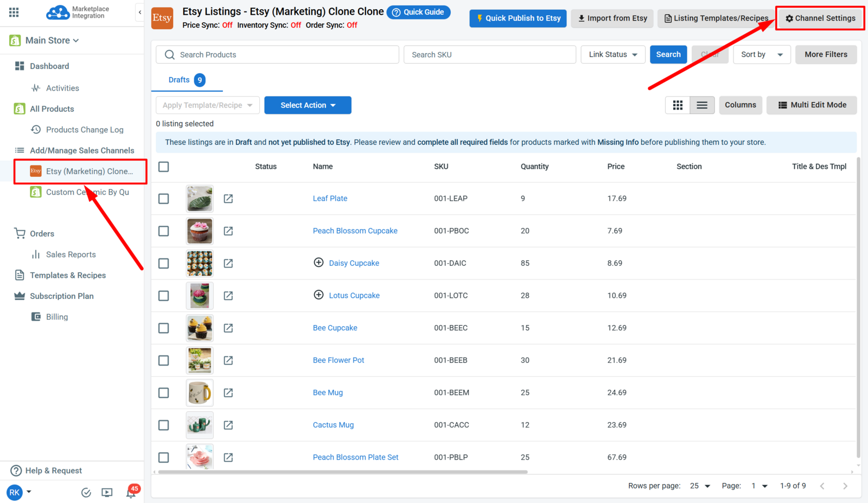Select the Peach Blossom Cupcake checkbox
The width and height of the screenshot is (868, 503).
click(164, 231)
